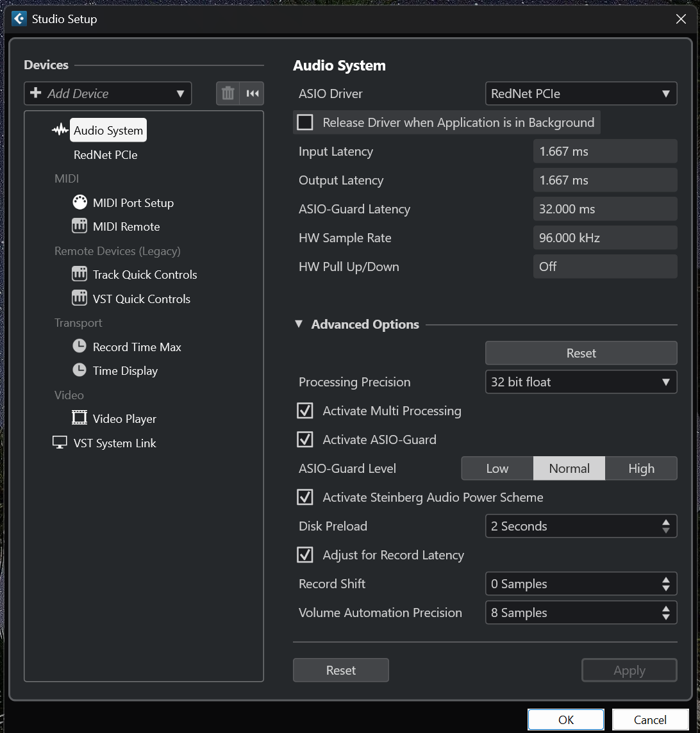Click the reset to defaults rewind icon

[x=252, y=94]
